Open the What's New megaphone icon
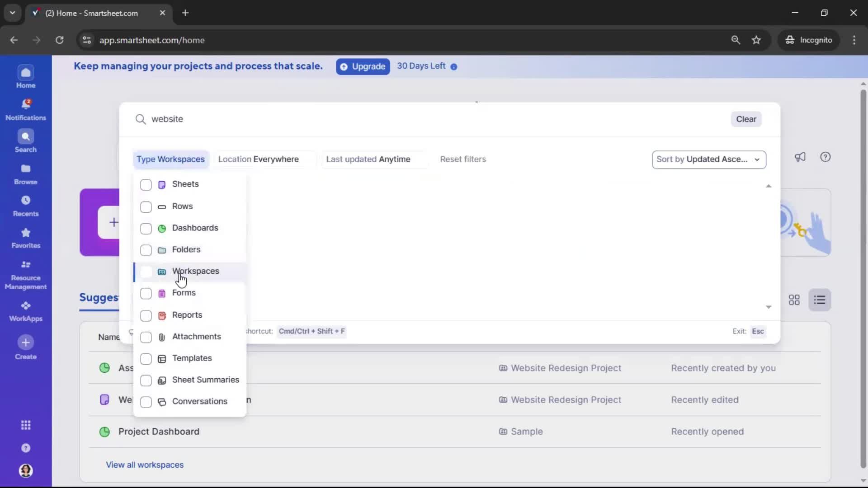Screen dimensions: 868x488 [800, 157]
